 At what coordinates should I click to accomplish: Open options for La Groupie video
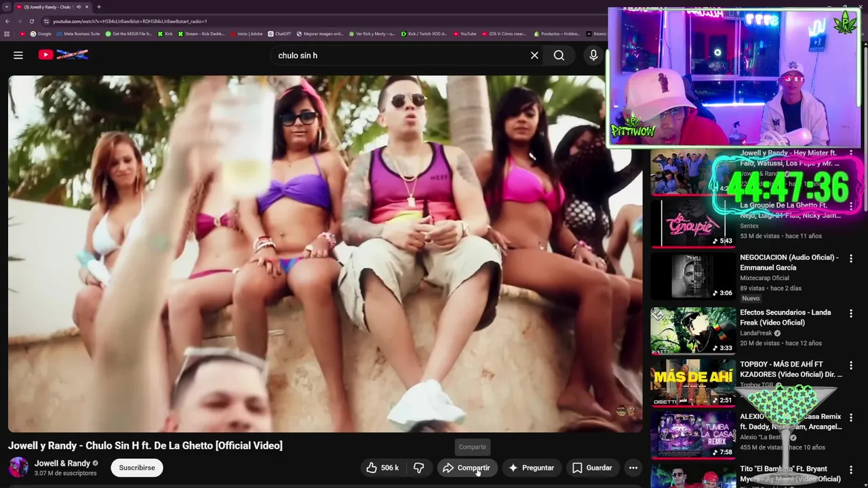tap(851, 206)
